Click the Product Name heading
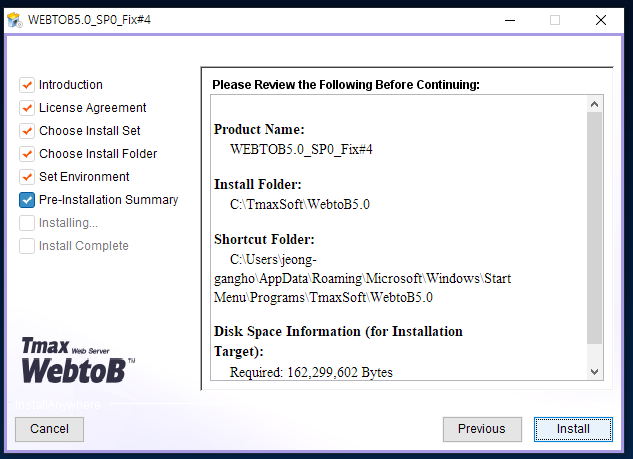Screen dimensions: 633x459 (259, 130)
